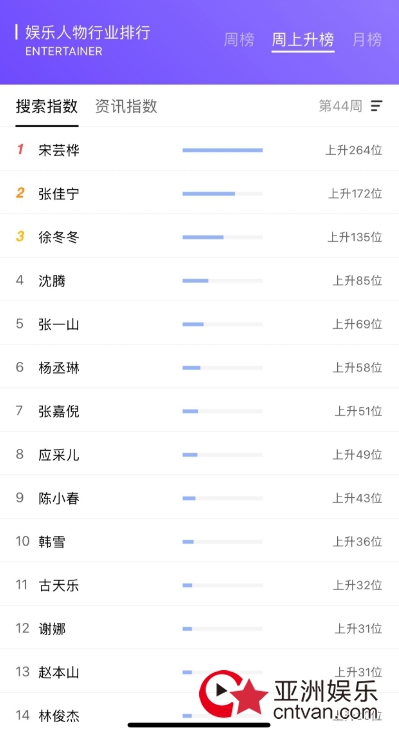399x730 pixels.
Task: Click the rank 3 badge for 徐冬冬
Action: pos(20,237)
